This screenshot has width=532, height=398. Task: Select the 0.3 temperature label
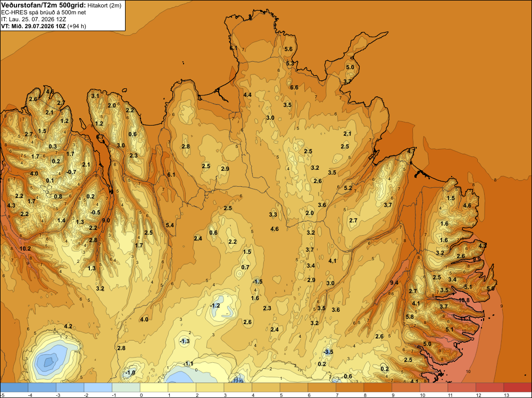(x=53, y=146)
